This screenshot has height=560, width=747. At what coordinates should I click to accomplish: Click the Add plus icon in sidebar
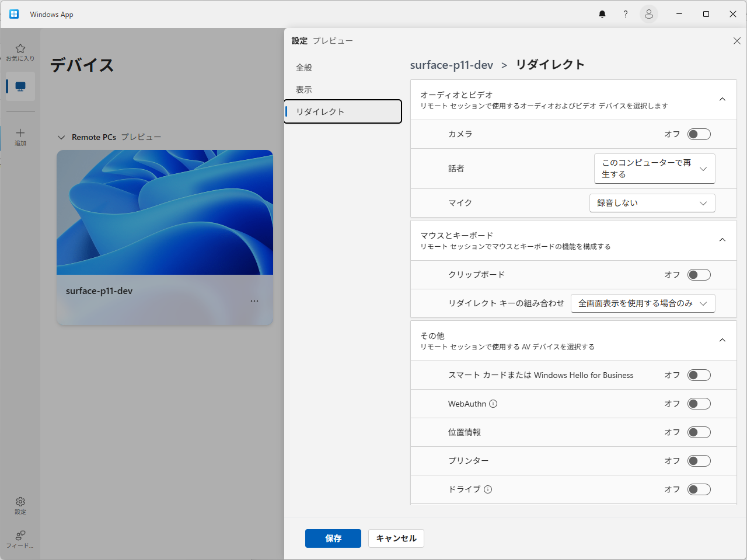point(20,137)
